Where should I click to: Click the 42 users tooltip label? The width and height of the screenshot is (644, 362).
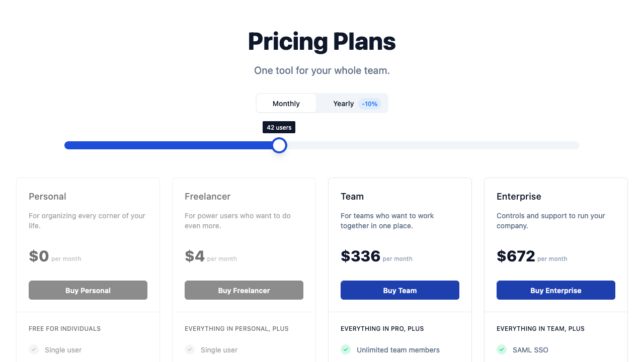pos(279,127)
